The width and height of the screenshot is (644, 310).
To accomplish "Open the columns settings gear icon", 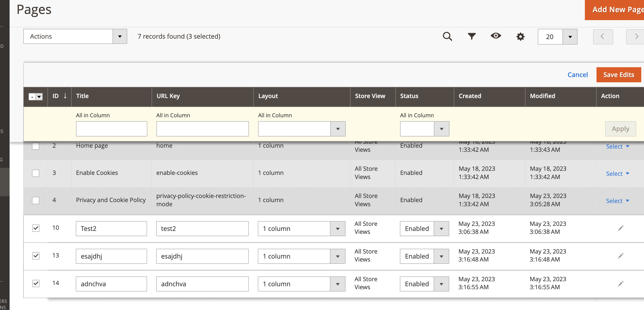I will pyautogui.click(x=520, y=37).
